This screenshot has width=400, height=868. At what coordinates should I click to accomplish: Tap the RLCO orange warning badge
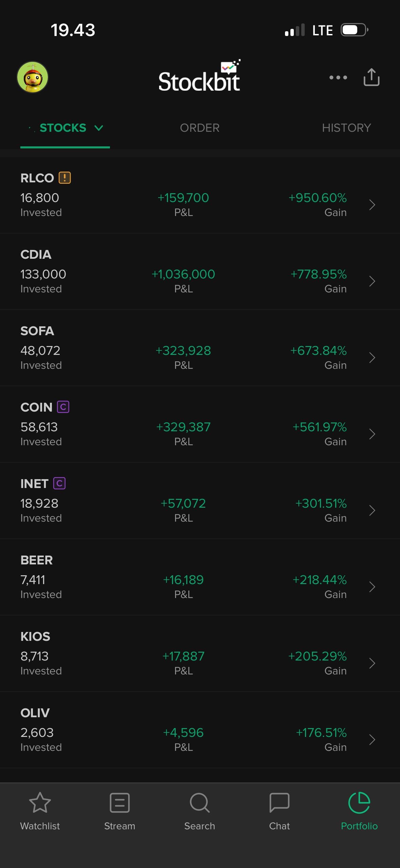[65, 178]
